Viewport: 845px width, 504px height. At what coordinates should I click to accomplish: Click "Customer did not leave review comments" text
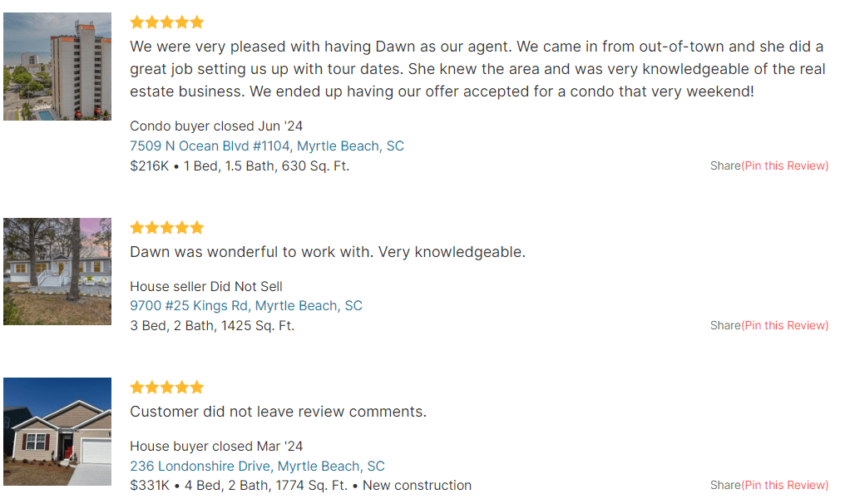[x=278, y=412]
